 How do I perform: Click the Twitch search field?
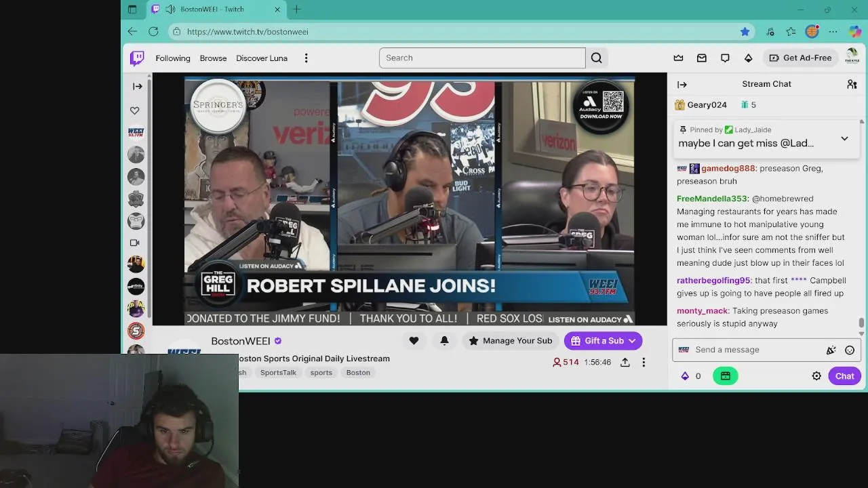pyautogui.click(x=482, y=58)
